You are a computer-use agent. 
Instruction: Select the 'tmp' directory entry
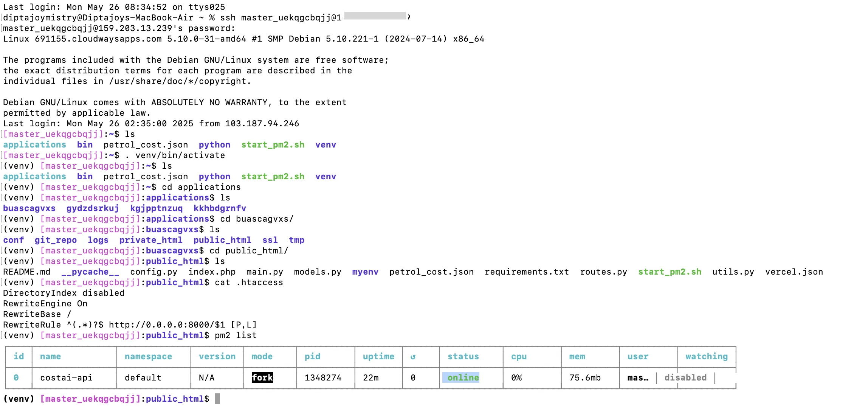click(x=297, y=240)
